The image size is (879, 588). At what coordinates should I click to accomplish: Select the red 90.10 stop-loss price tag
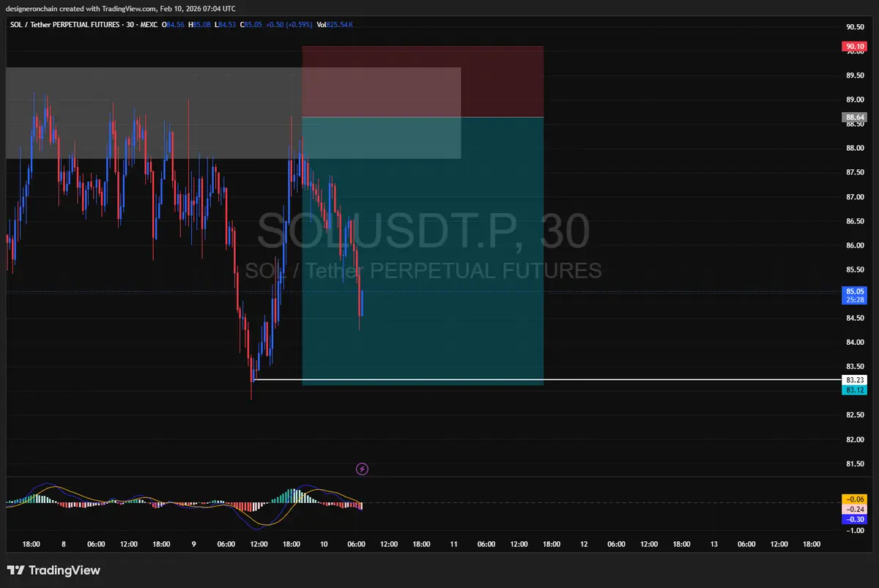(x=855, y=45)
